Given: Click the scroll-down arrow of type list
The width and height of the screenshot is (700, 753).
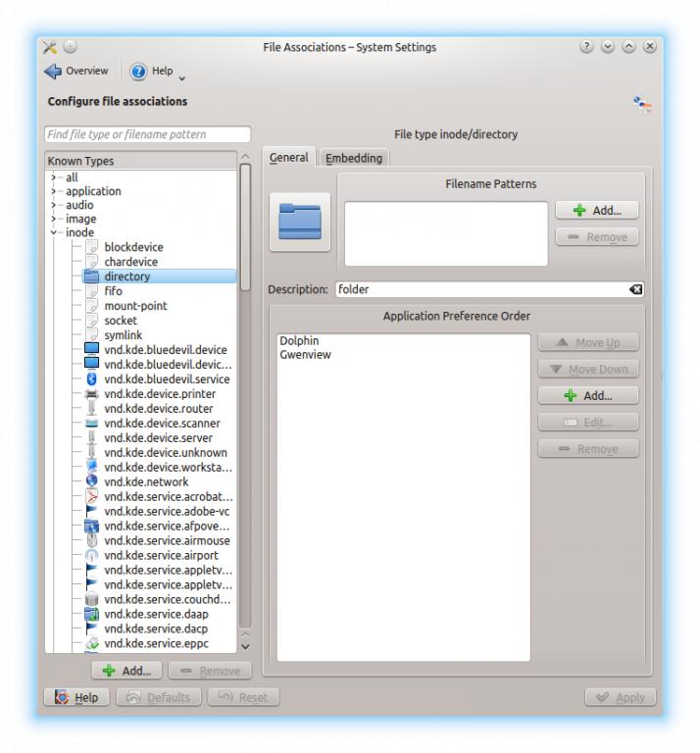Looking at the screenshot, I should [245, 647].
